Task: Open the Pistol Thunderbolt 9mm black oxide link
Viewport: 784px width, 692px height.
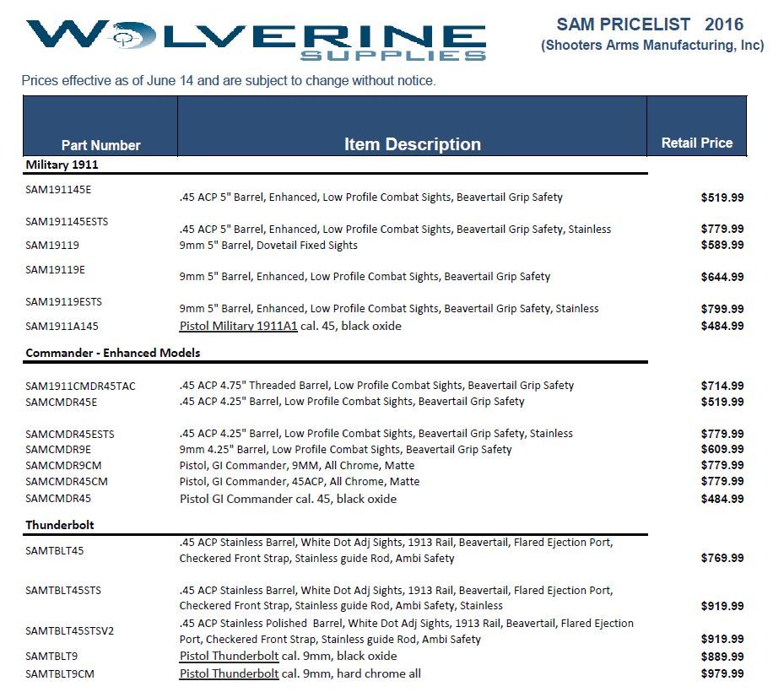Action: (x=229, y=656)
